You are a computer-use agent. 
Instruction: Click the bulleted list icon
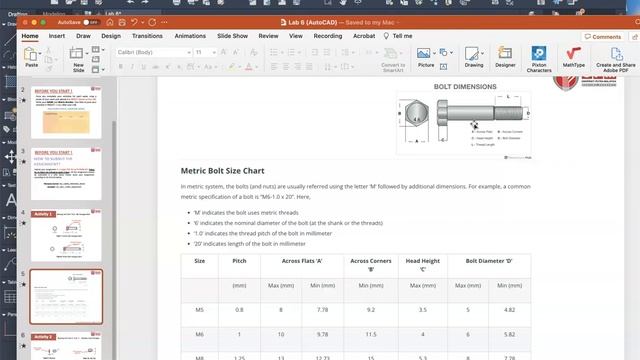(273, 52)
